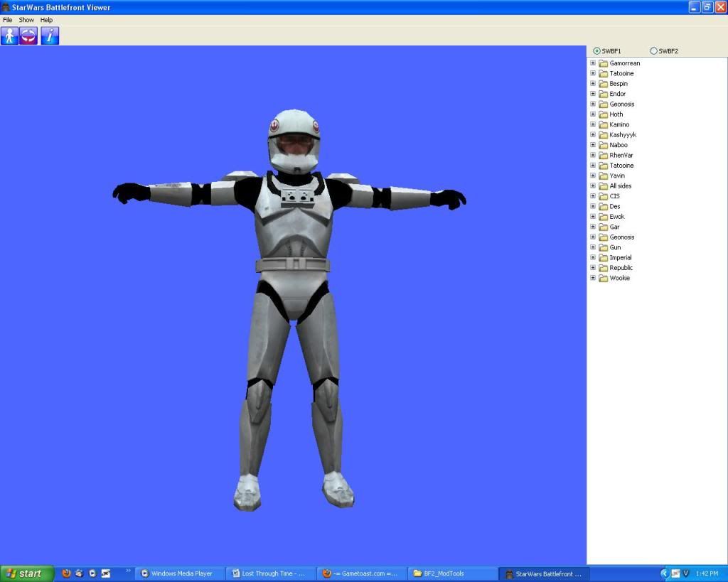This screenshot has width=728, height=582.
Task: Open the Show menu
Action: click(26, 20)
